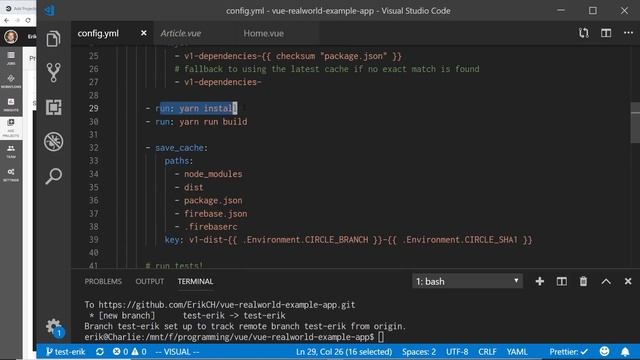Open Jobs in CircleCI browser sidebar
Screen dimensions: 640x360
coord(11,58)
